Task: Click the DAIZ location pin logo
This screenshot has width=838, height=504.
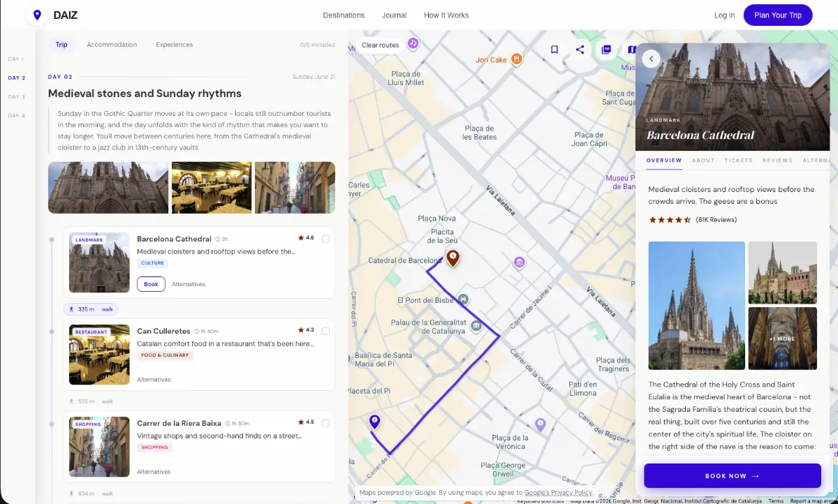Action: 37,15
